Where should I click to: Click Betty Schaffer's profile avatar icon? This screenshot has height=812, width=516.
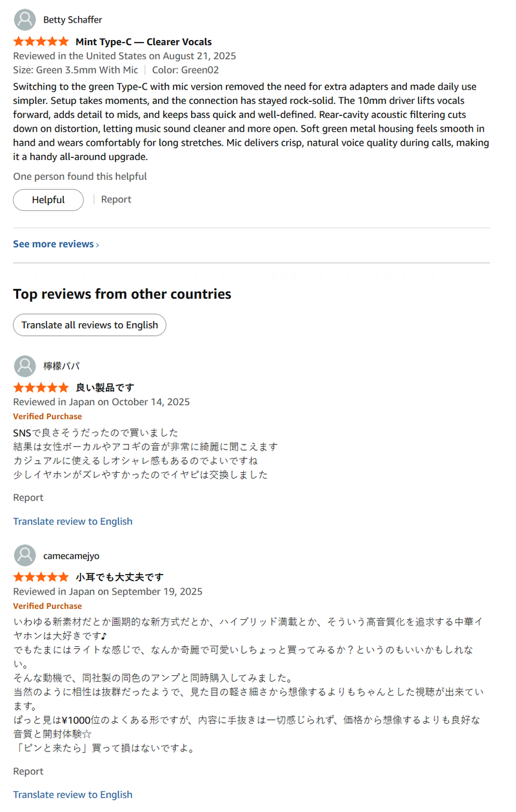[25, 20]
